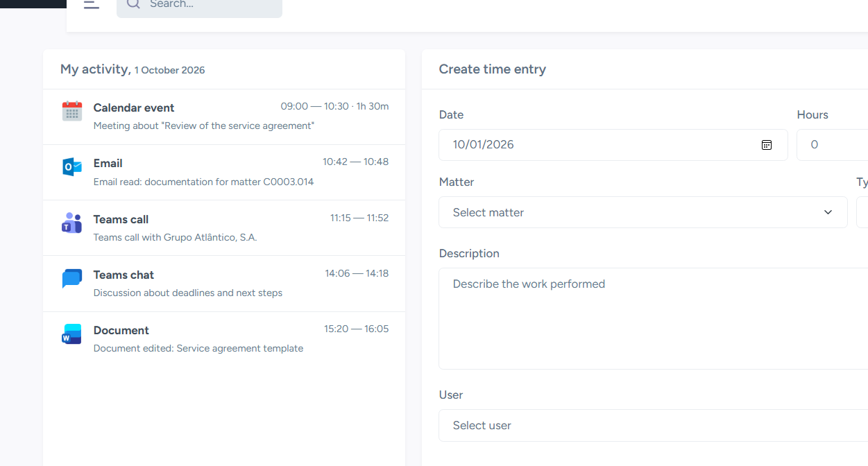Open the date picker calendar icon
868x466 pixels.
click(x=767, y=145)
